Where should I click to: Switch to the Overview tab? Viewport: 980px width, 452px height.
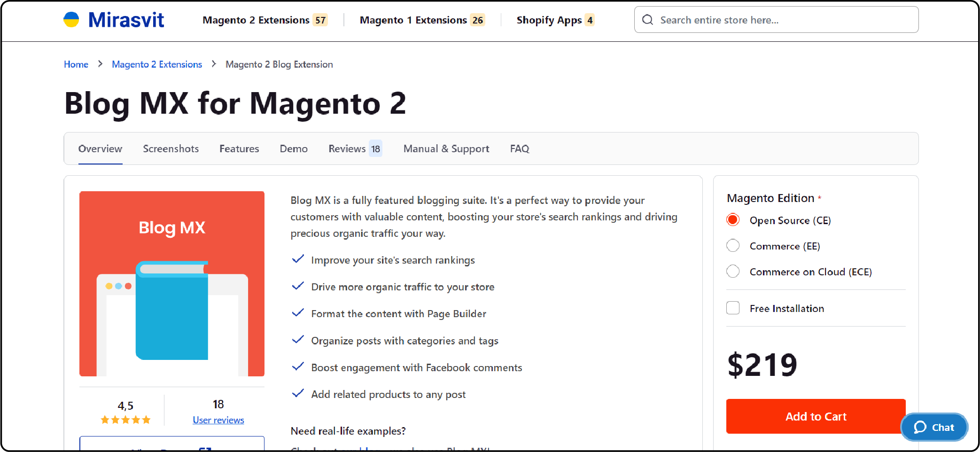coord(100,148)
